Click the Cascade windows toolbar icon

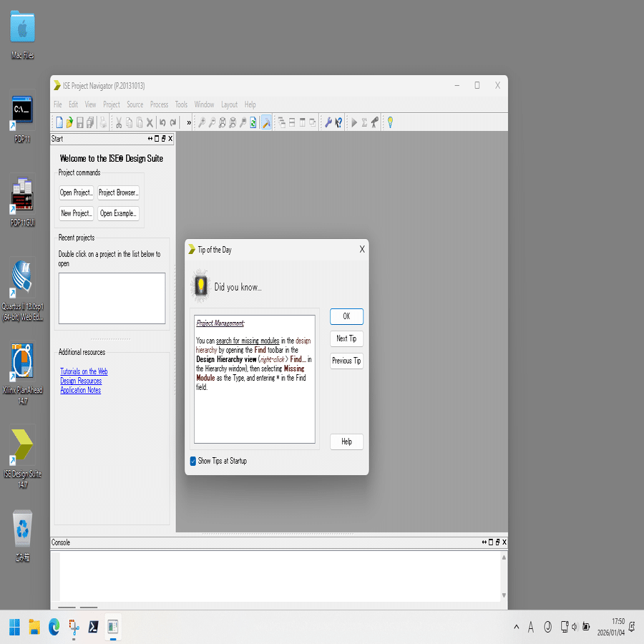click(x=282, y=122)
